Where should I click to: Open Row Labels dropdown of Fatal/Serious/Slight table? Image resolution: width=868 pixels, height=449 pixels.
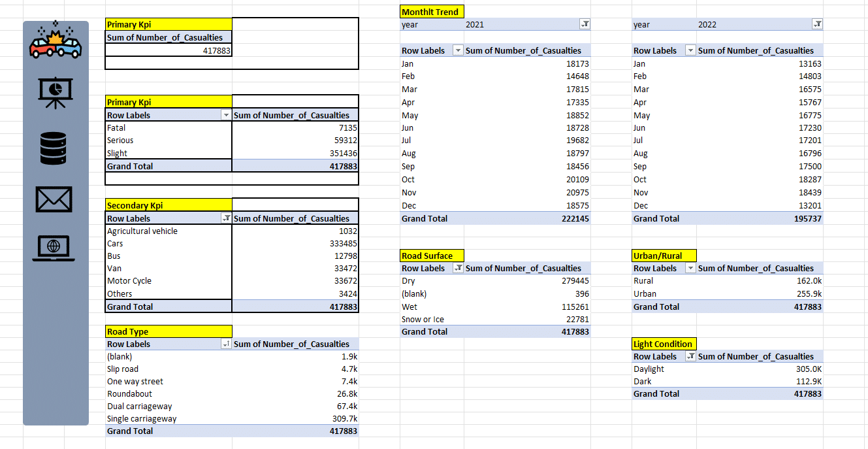click(226, 115)
